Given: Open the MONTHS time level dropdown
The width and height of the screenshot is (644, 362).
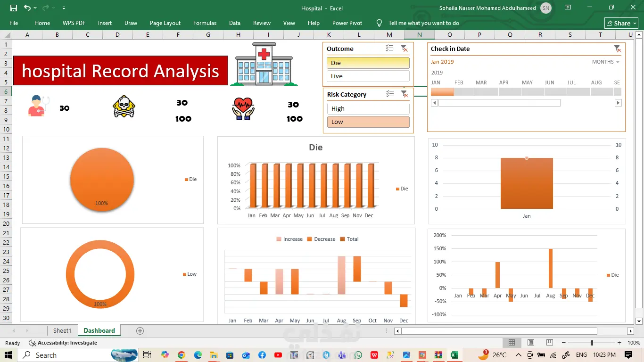Looking at the screenshot, I should pyautogui.click(x=605, y=62).
